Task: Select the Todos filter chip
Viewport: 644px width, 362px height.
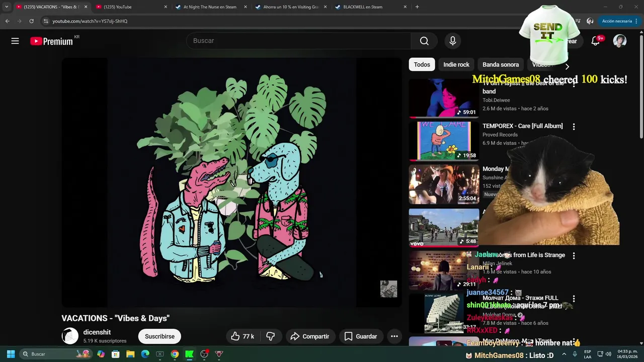Action: coord(422,64)
